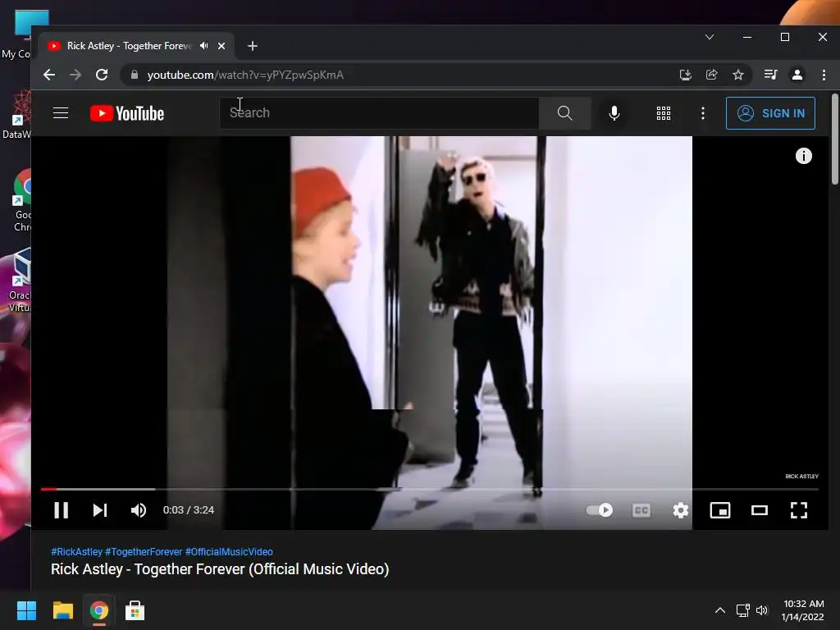Close the Rick Astley tab
Image resolution: width=840 pixels, height=630 pixels.
click(221, 46)
